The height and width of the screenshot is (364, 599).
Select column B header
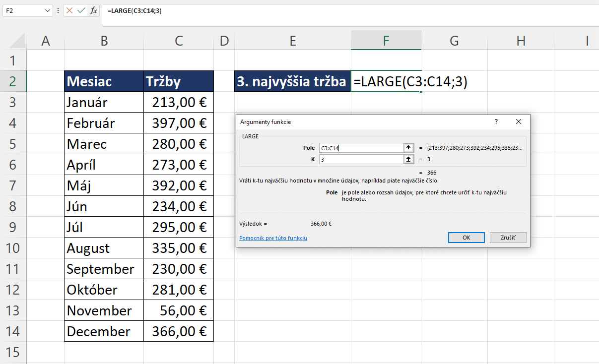pos(104,41)
